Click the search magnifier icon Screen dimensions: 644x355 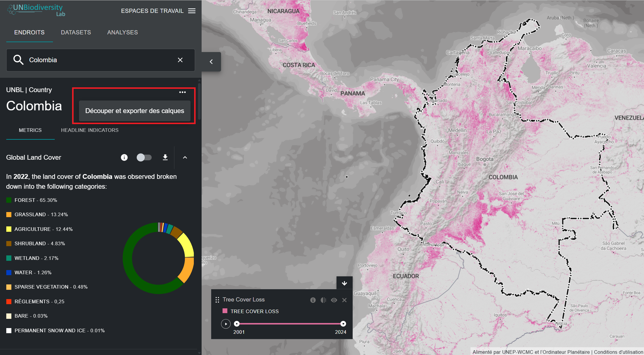click(18, 60)
